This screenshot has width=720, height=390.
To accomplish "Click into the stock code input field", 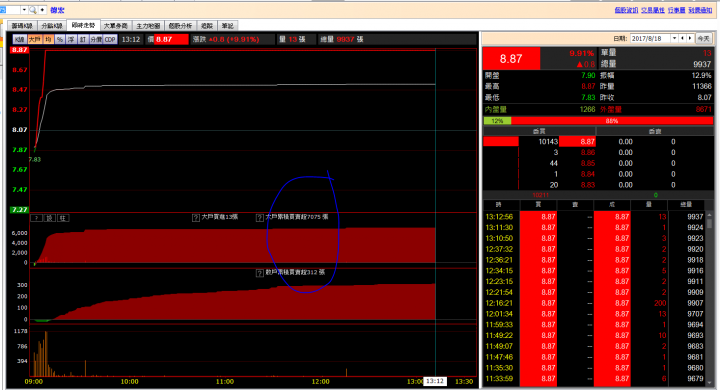I will point(10,10).
